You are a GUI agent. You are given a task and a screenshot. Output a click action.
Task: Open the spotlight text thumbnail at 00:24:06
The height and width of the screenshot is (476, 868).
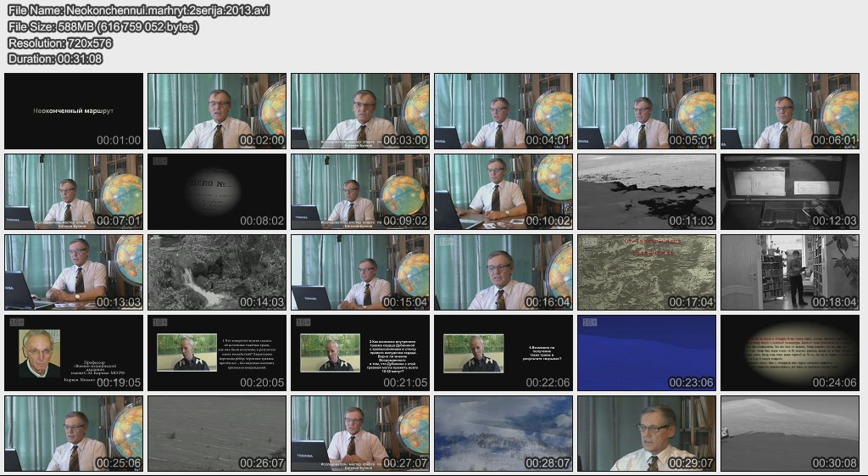coord(790,353)
